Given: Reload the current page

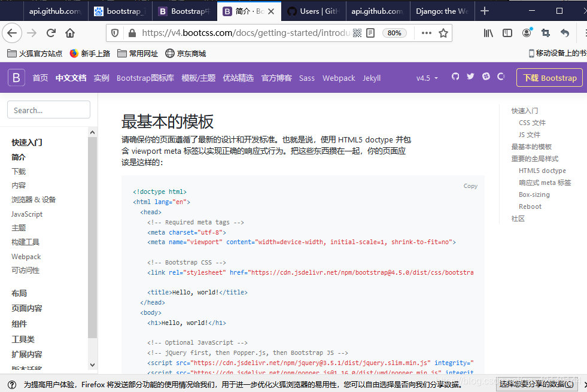Looking at the screenshot, I should coord(51,33).
